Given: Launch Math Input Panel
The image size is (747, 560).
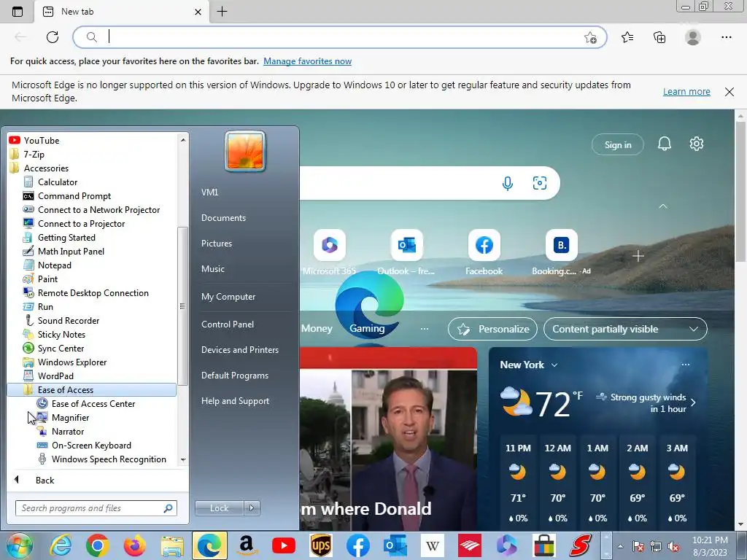Looking at the screenshot, I should (71, 251).
